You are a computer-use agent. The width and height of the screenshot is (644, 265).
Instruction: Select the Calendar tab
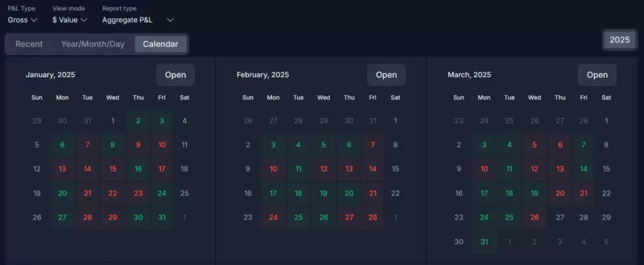tap(161, 44)
